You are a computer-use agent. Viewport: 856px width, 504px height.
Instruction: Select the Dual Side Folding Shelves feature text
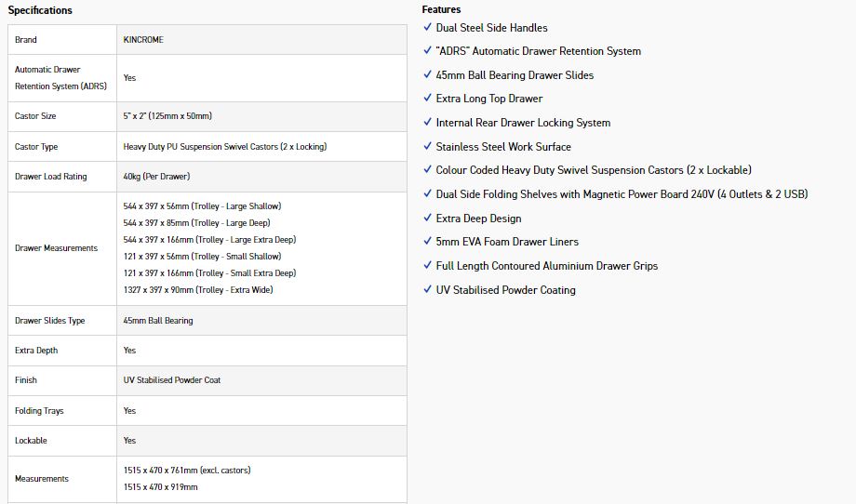point(622,194)
